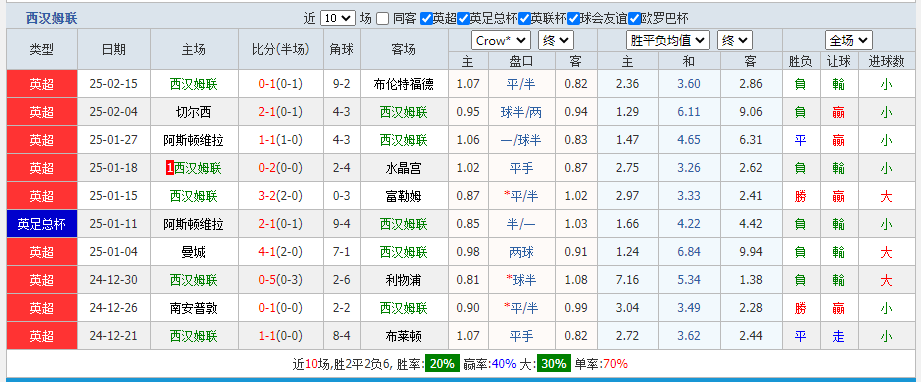
Task: Click handicap 球半/两 in the 切尔西 row
Action: coord(521,112)
